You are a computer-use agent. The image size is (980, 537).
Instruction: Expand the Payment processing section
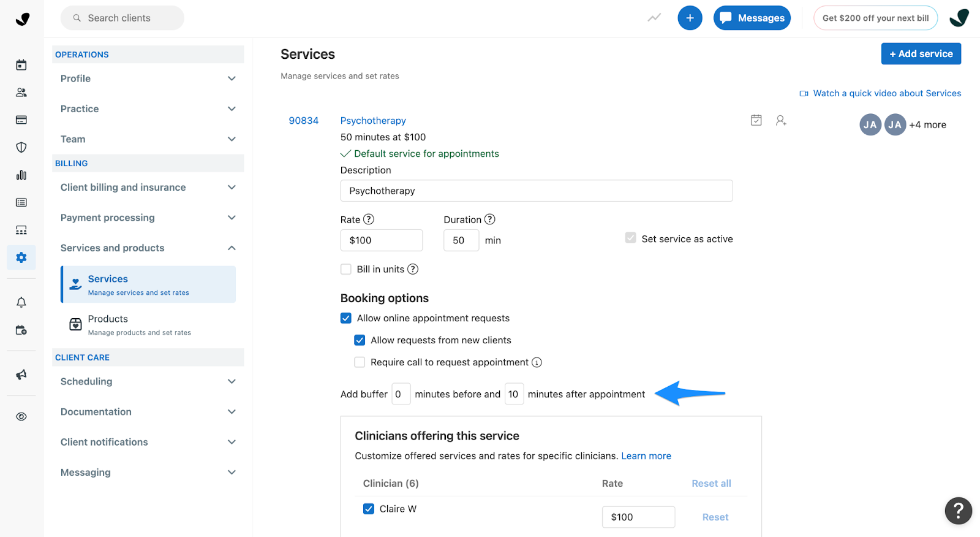pos(148,218)
